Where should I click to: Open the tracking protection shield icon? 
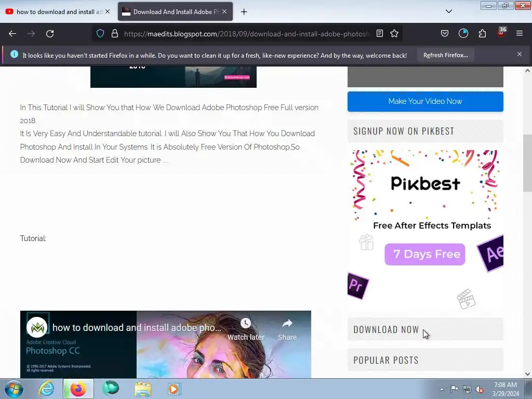tap(100, 34)
